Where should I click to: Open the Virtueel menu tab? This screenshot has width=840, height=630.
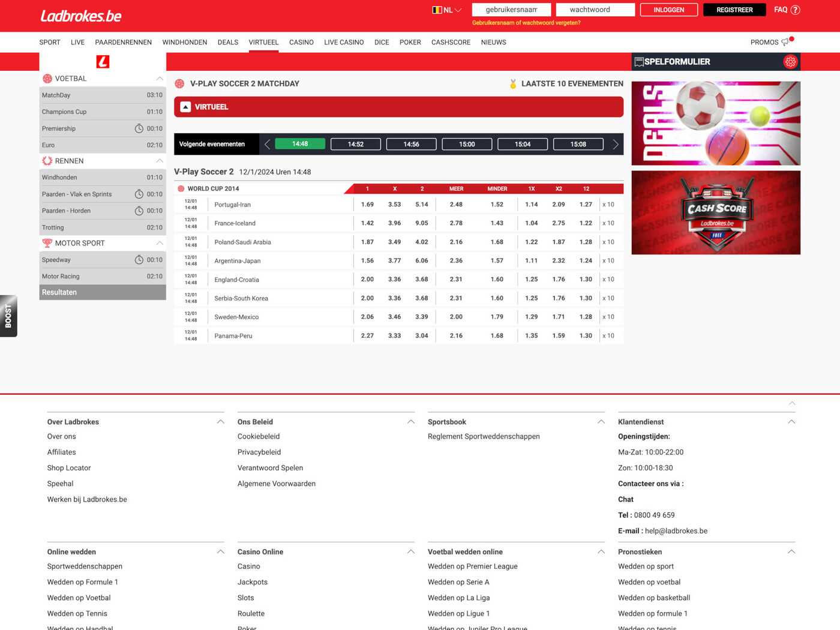tap(264, 42)
